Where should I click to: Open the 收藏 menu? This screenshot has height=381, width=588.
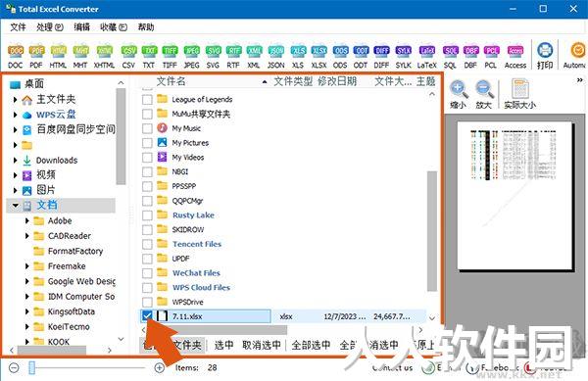[114, 27]
